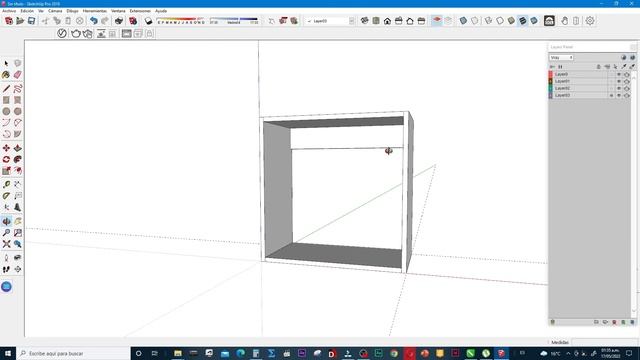640x360 pixels.
Task: Select the Pan hand tool
Action: coord(18,221)
